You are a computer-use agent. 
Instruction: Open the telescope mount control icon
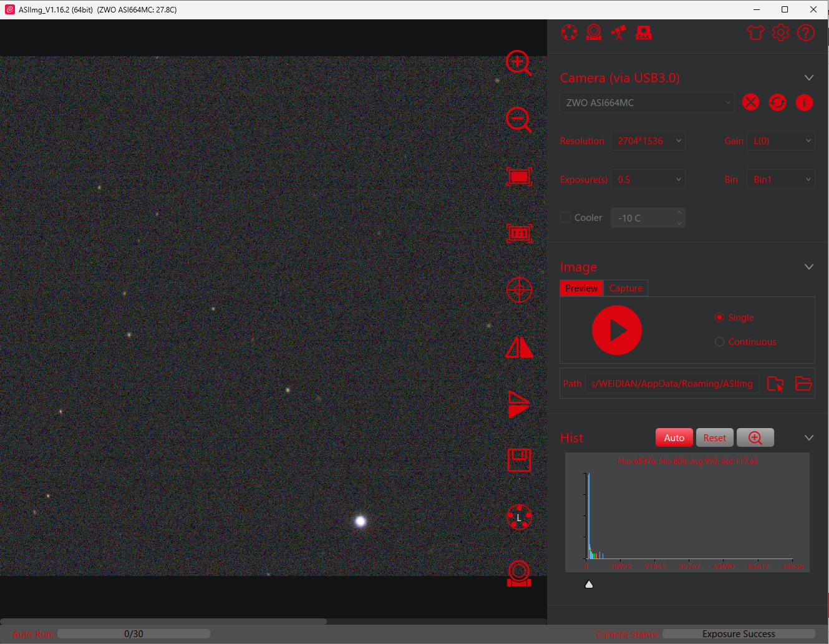618,32
